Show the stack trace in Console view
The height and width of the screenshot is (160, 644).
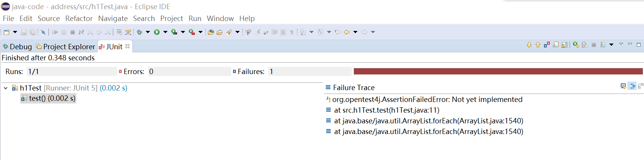tap(623, 86)
